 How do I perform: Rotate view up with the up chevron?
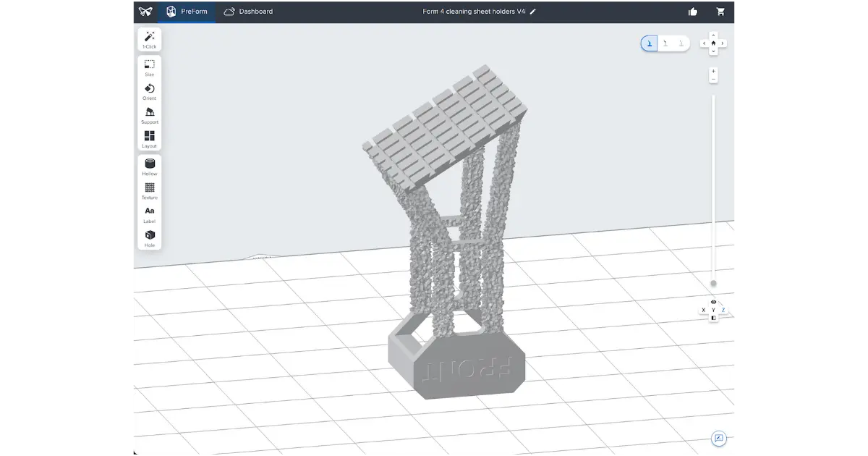(714, 35)
